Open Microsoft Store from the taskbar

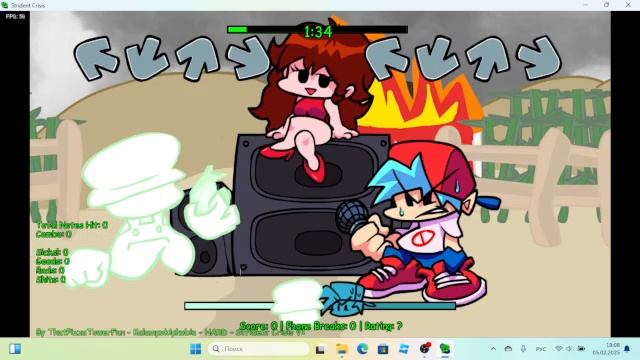tap(383, 349)
